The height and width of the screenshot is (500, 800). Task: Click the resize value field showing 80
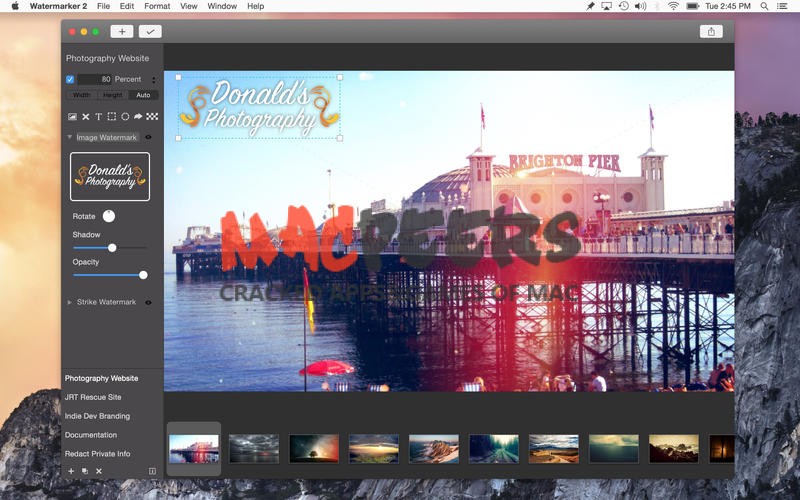click(x=94, y=79)
